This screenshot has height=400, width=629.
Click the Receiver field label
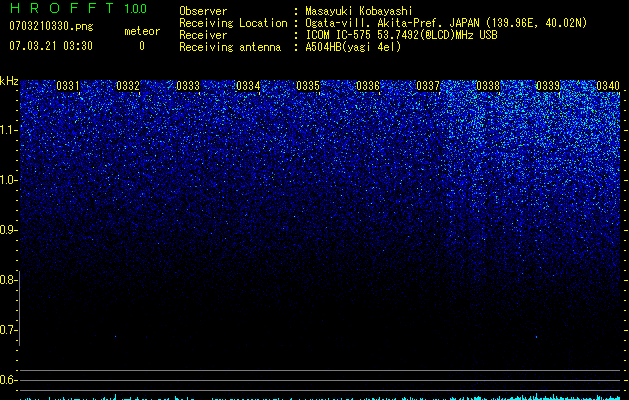click(x=203, y=35)
